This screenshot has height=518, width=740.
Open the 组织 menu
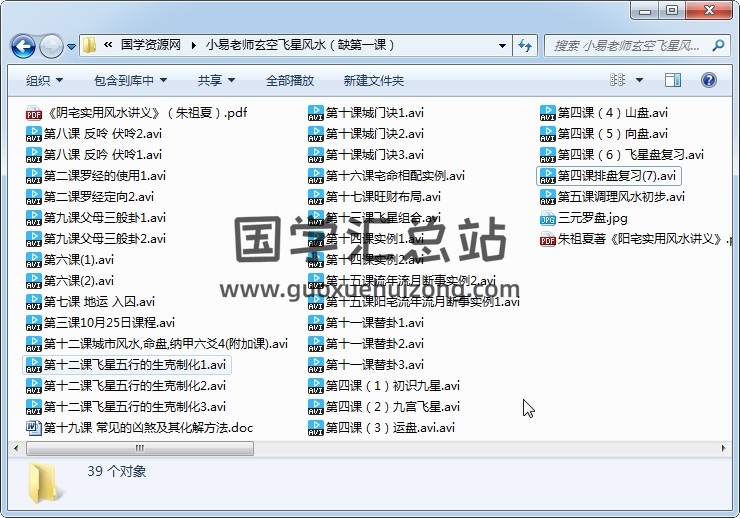pos(44,81)
